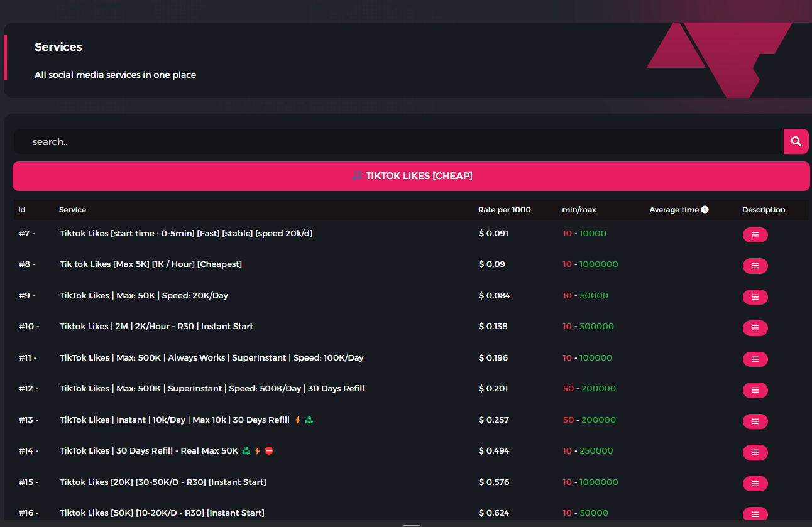Image resolution: width=812 pixels, height=527 pixels.
Task: Show description menu for service #9
Action: 755,297
